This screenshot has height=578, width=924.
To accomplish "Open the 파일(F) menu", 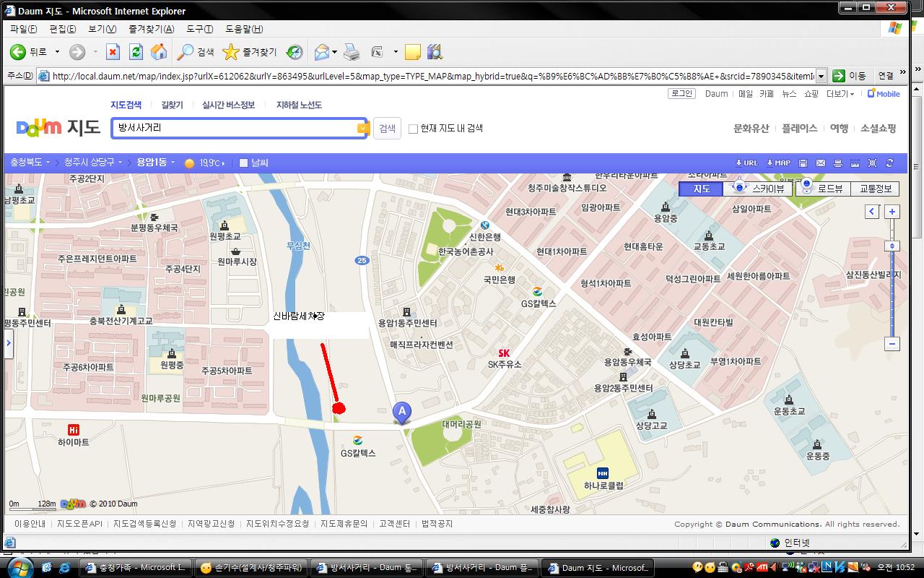I will coord(23,29).
